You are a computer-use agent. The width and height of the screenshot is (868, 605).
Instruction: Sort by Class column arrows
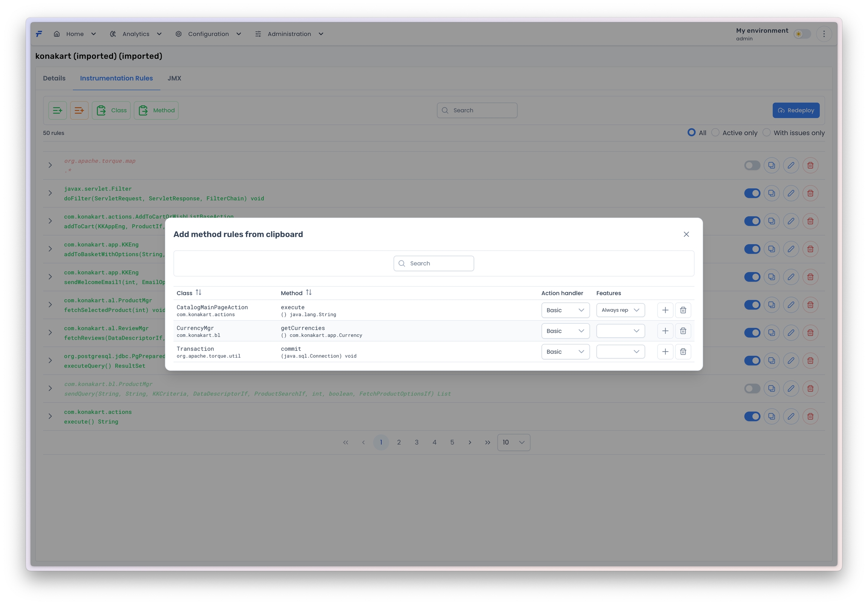pos(199,293)
